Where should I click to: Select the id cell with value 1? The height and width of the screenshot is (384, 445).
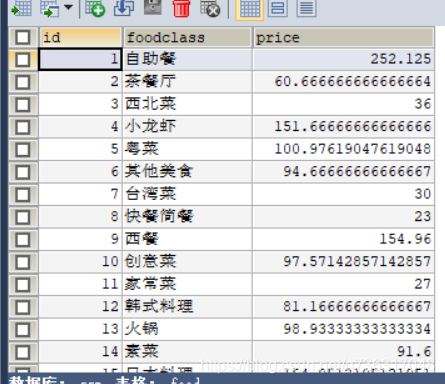coord(80,59)
